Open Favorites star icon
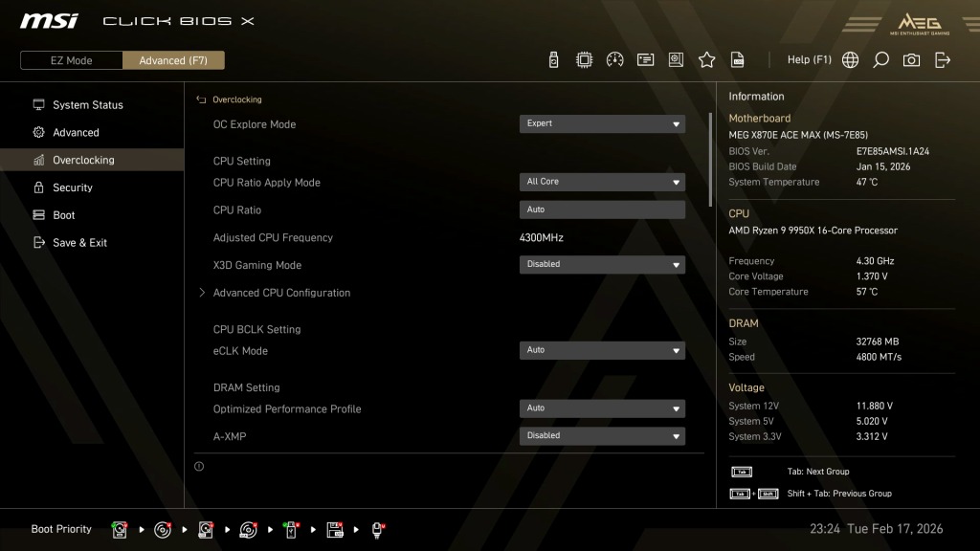This screenshot has width=980, height=551. pyautogui.click(x=706, y=60)
